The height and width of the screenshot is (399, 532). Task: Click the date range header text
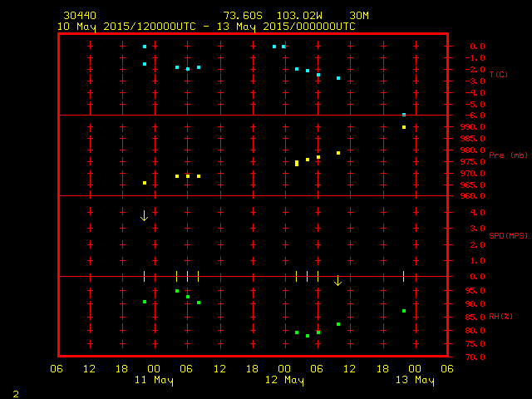[206, 27]
